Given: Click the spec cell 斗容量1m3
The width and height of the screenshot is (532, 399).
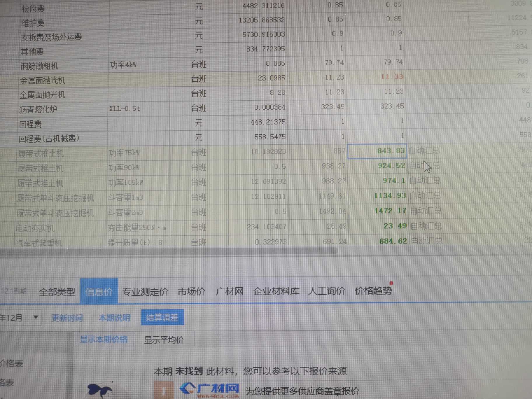Looking at the screenshot, I should (x=125, y=197).
